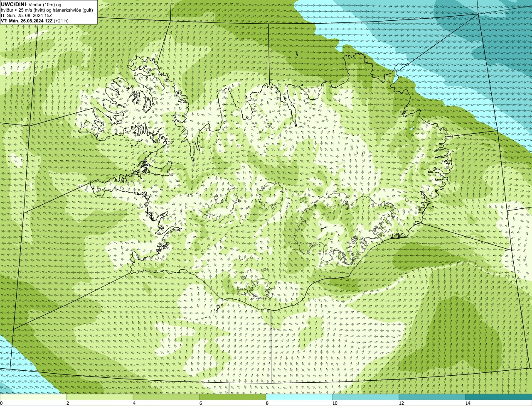Click the colorbar tick label '10'
Screen dimensions: 532x406
335,403
